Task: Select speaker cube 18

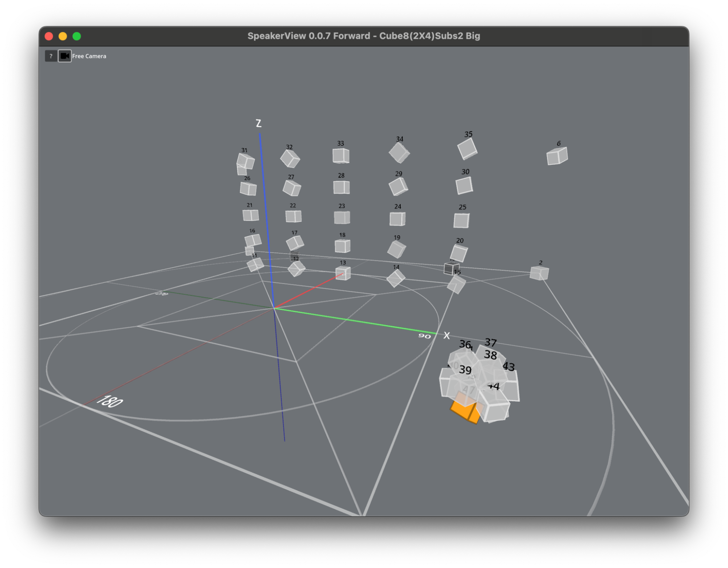Action: point(342,246)
